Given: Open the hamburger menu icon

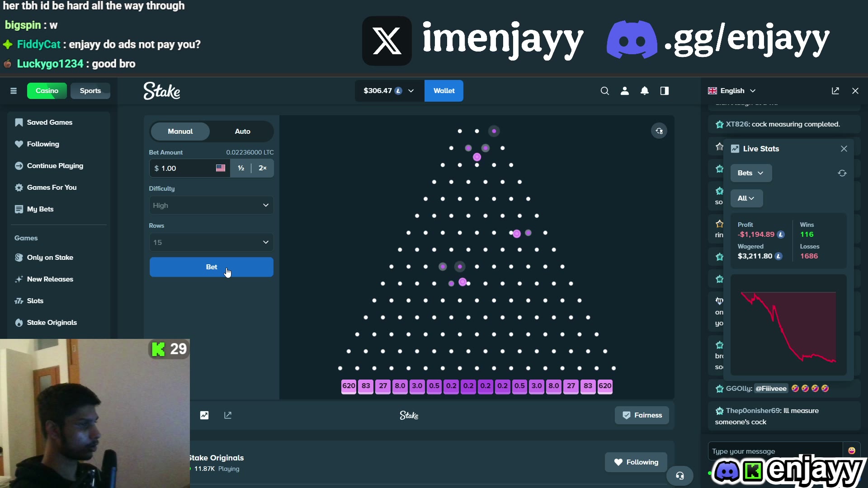Looking at the screenshot, I should pyautogui.click(x=14, y=91).
